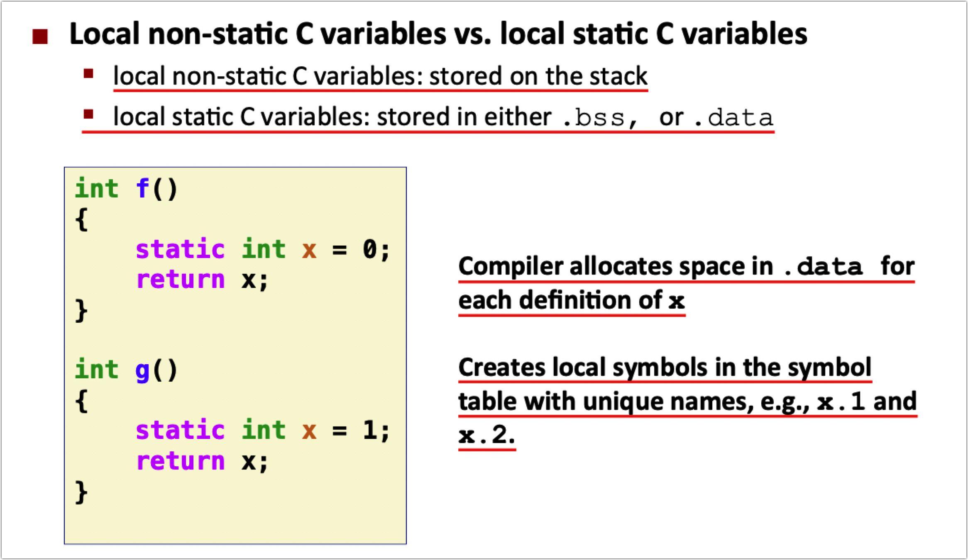Click the 'x.2.' text
The height and width of the screenshot is (560, 968).
[486, 436]
